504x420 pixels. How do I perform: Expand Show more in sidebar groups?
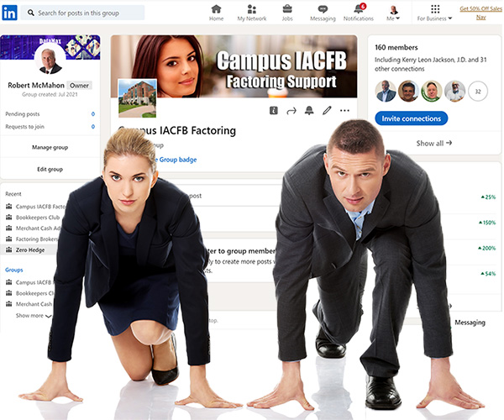point(34,316)
